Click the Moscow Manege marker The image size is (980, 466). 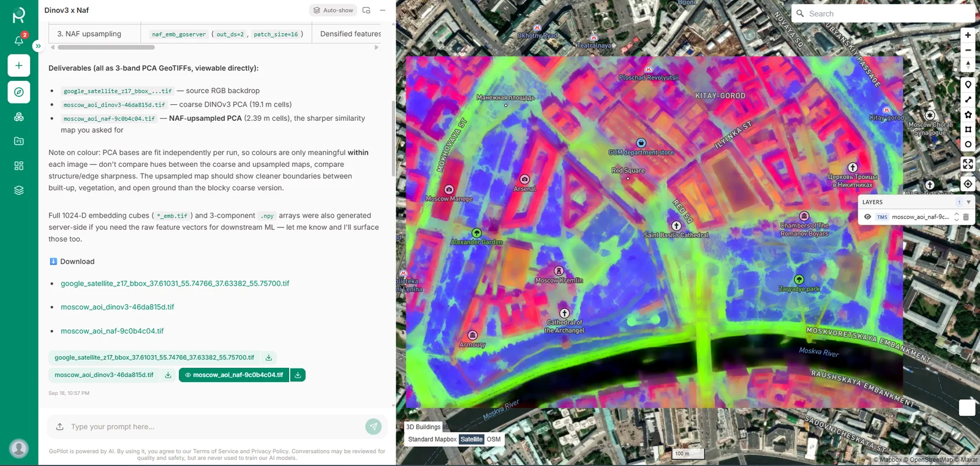[449, 189]
